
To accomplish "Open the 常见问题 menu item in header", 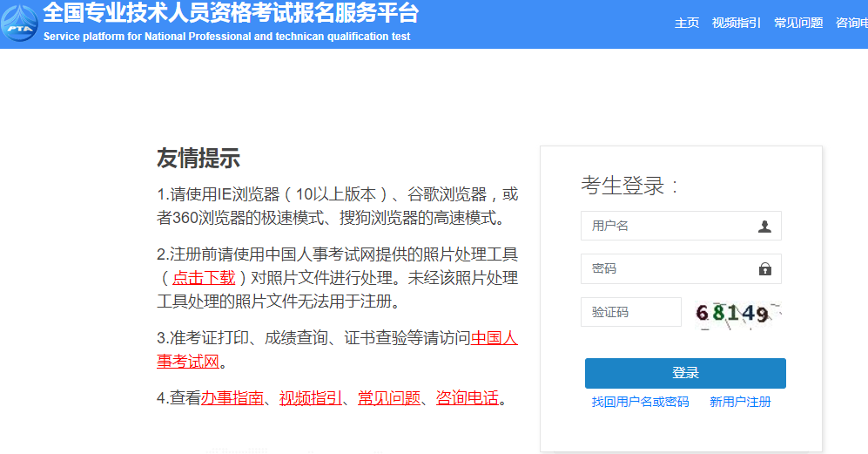I will click(x=798, y=23).
